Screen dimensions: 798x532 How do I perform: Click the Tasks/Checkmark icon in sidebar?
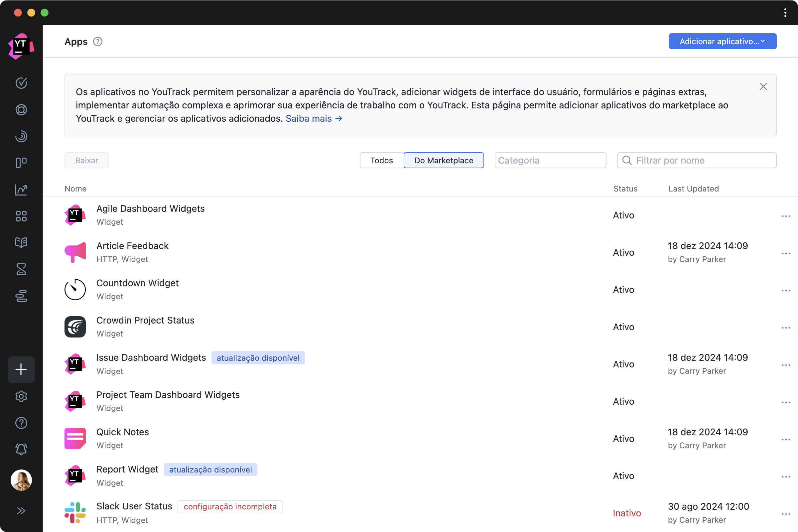(21, 83)
